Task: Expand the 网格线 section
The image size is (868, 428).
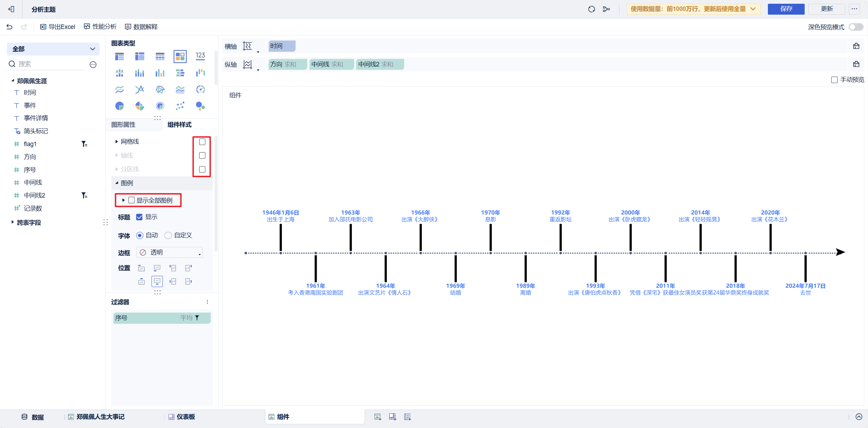Action: (116, 142)
